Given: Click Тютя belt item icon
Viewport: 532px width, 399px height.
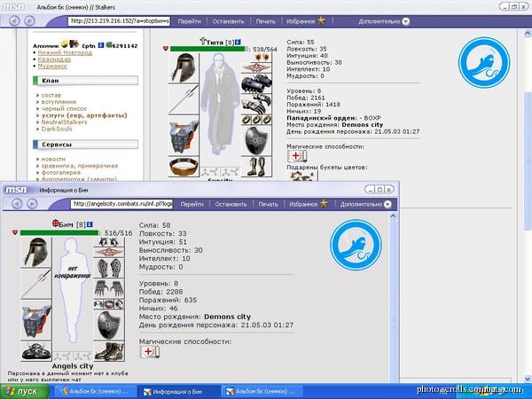Looking at the screenshot, I should 184,167.
